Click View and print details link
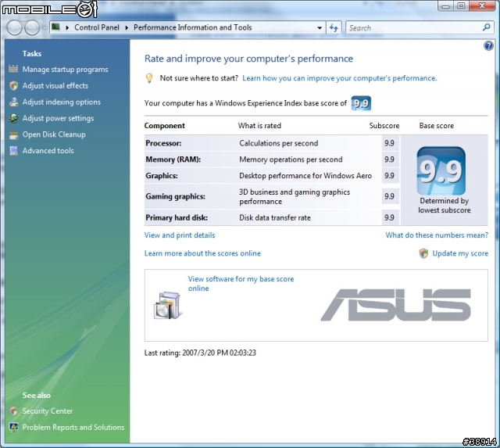 (180, 235)
